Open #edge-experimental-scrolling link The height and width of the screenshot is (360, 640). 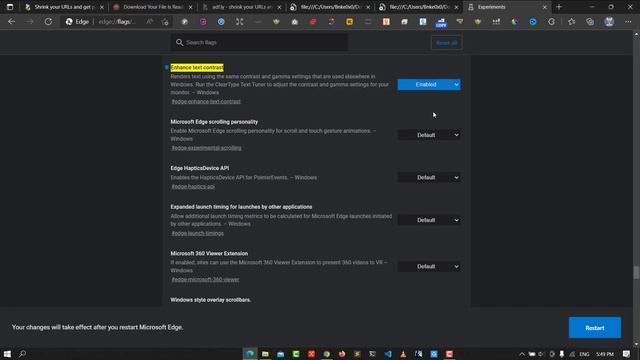[206, 148]
